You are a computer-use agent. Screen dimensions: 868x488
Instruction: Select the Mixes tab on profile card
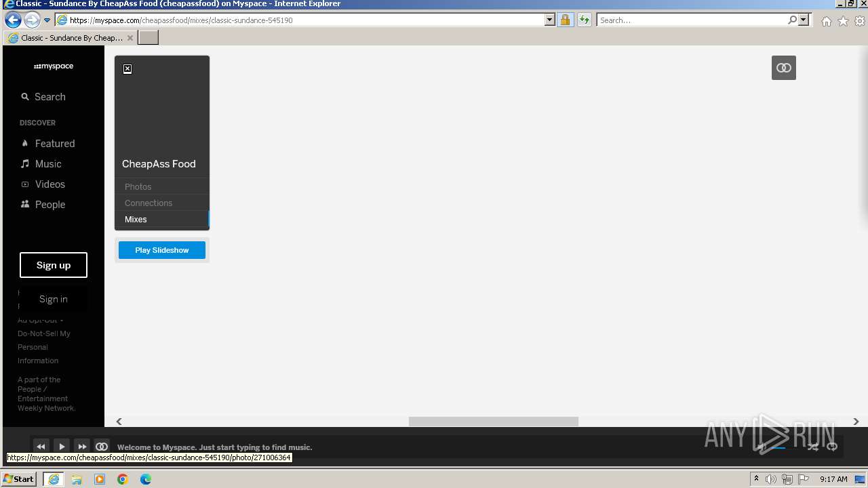(x=136, y=219)
